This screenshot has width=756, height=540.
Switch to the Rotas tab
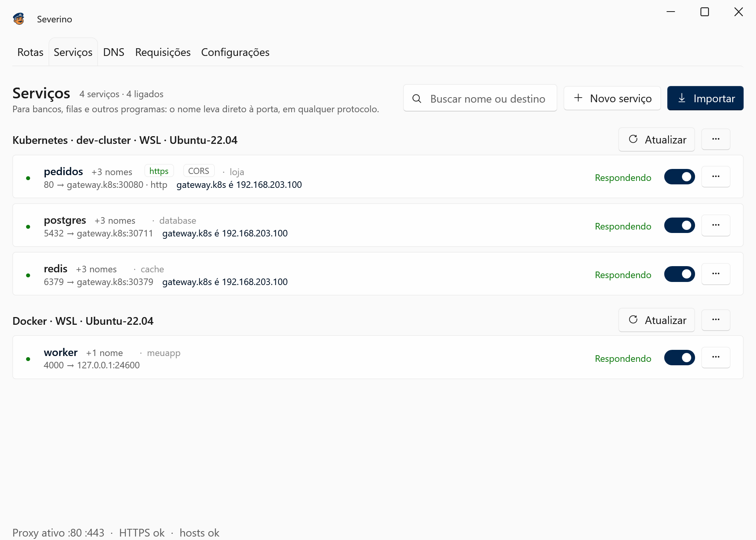point(30,52)
